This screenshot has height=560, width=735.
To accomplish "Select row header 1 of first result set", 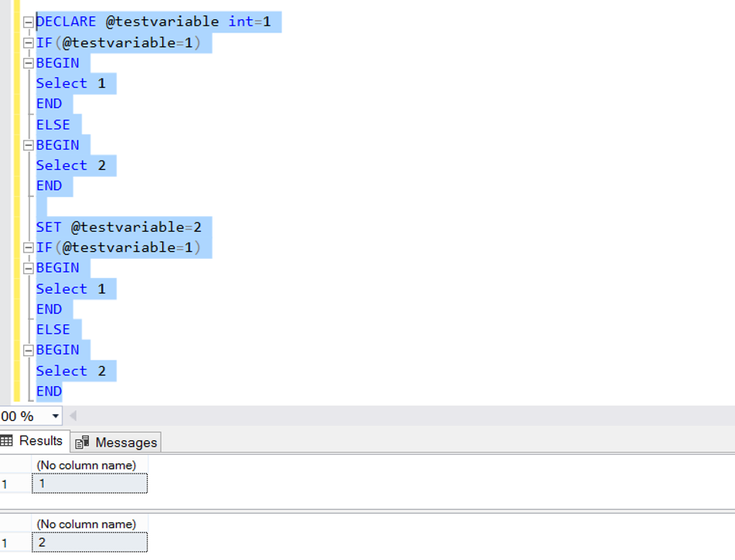I will coord(15,484).
